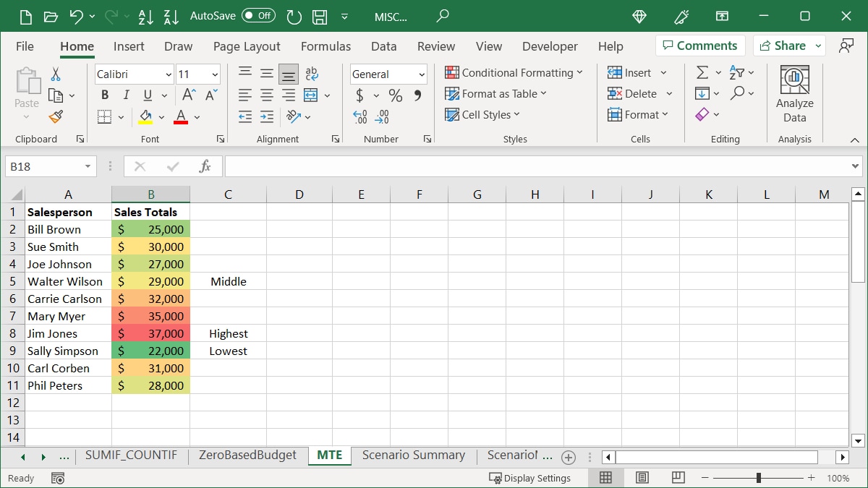Toggle Bold formatting
The width and height of the screenshot is (868, 488).
pyautogui.click(x=105, y=95)
